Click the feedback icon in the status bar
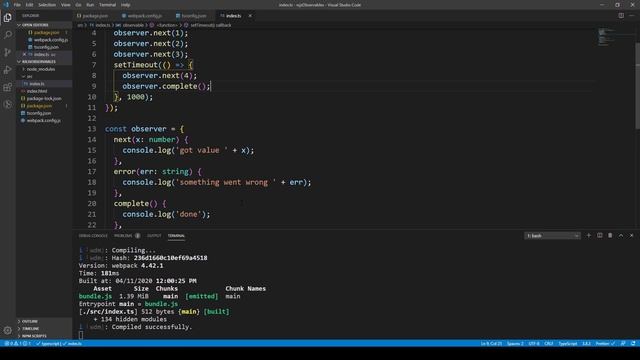The width and height of the screenshot is (640, 360). pos(623,344)
